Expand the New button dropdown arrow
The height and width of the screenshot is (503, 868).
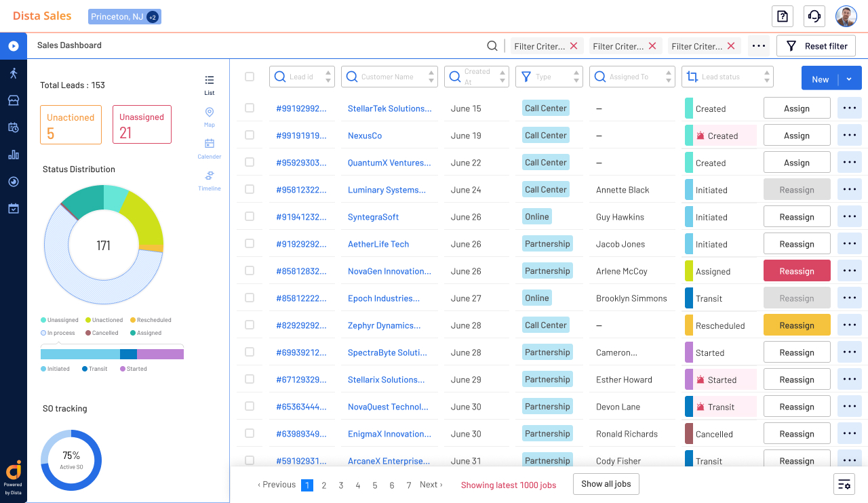[x=849, y=79]
